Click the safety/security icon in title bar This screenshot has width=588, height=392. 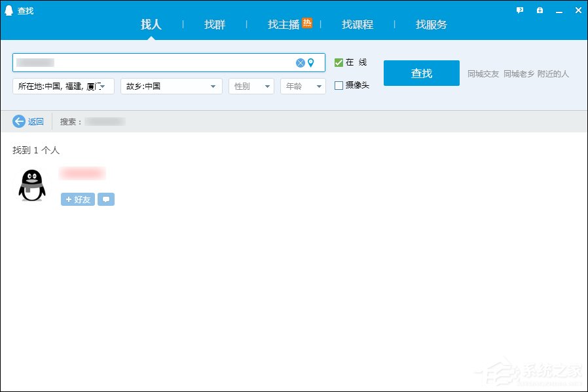pyautogui.click(x=539, y=10)
